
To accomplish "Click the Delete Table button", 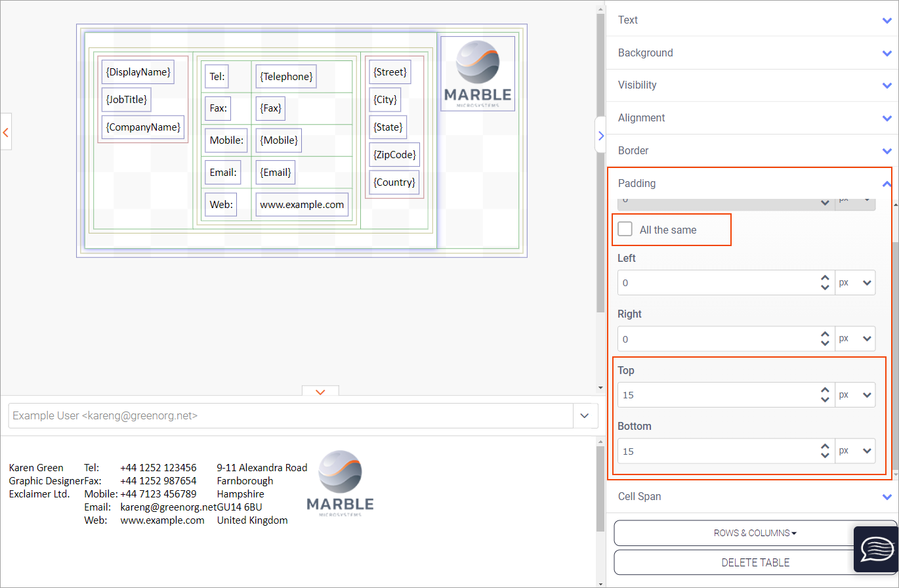I will click(x=755, y=562).
